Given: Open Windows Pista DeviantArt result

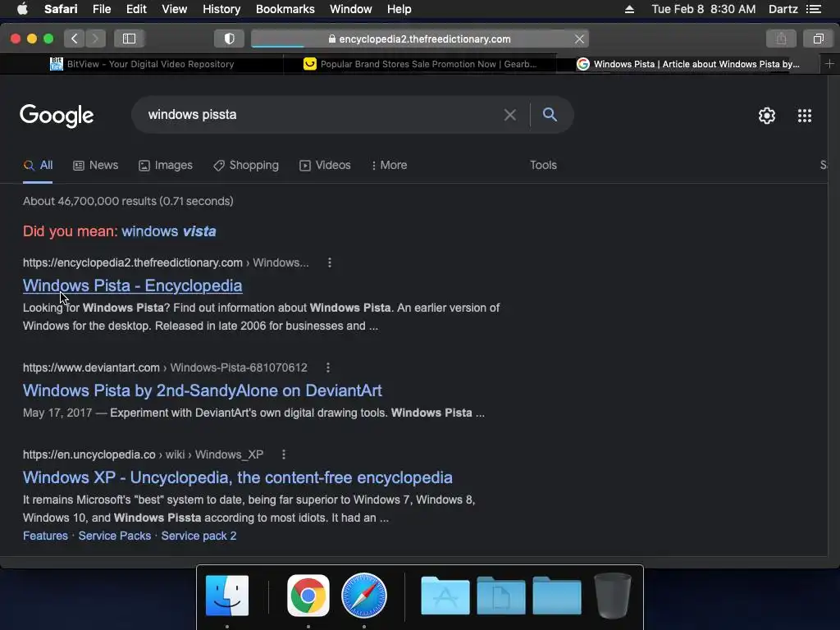Looking at the screenshot, I should click(x=203, y=390).
